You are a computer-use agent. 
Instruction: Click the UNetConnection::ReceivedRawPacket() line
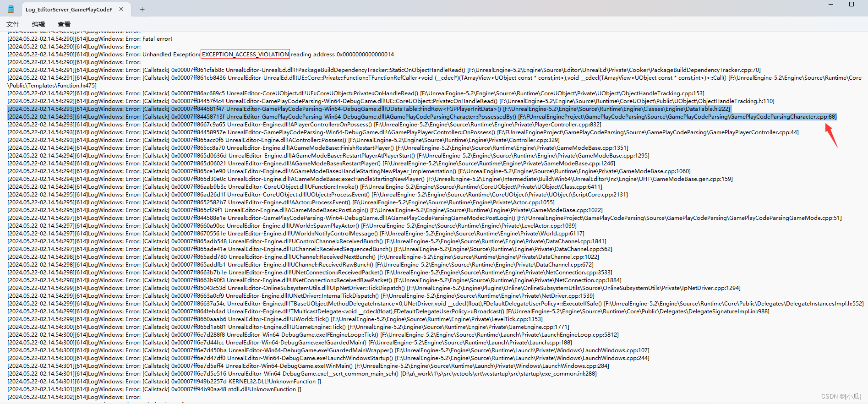(x=314, y=280)
